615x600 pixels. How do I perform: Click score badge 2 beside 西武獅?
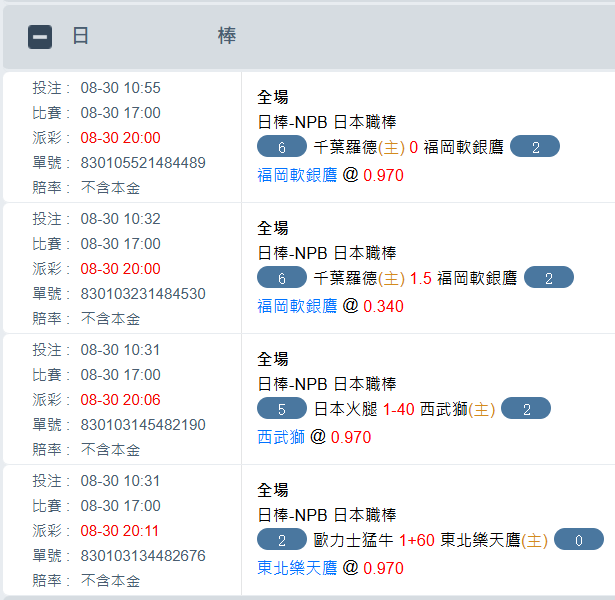tap(526, 409)
